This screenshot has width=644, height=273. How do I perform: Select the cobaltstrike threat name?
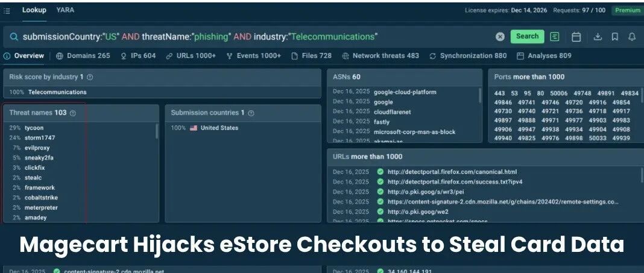41,198
